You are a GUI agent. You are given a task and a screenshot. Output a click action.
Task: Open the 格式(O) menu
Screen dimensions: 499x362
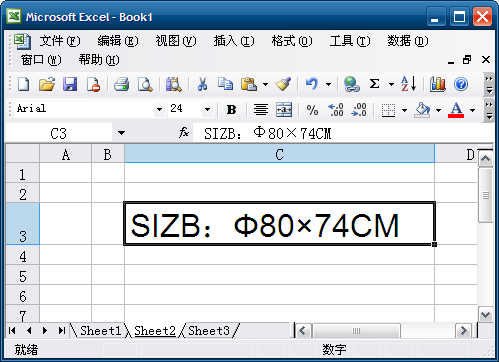[292, 41]
